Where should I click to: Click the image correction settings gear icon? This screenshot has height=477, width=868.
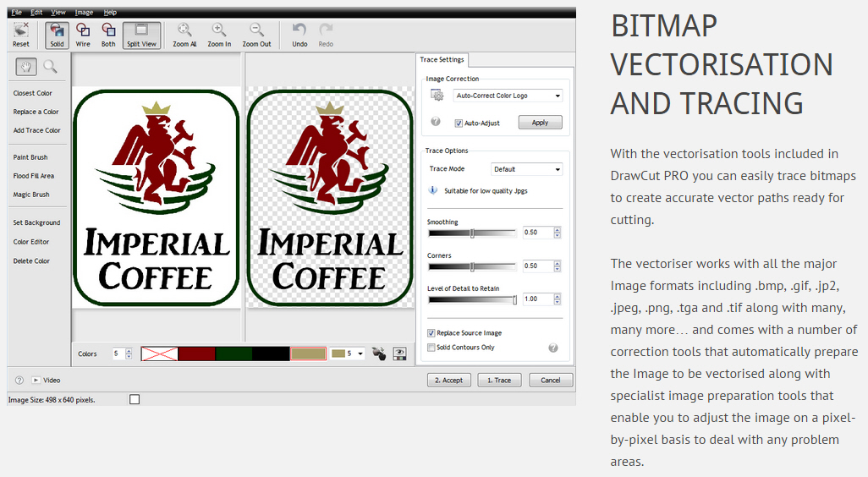coord(437,96)
